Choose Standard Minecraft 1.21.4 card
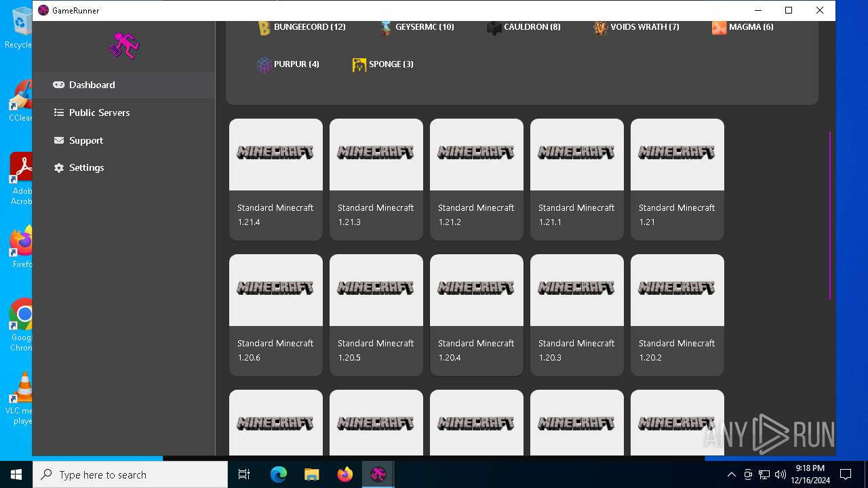The image size is (868, 488). tap(276, 180)
